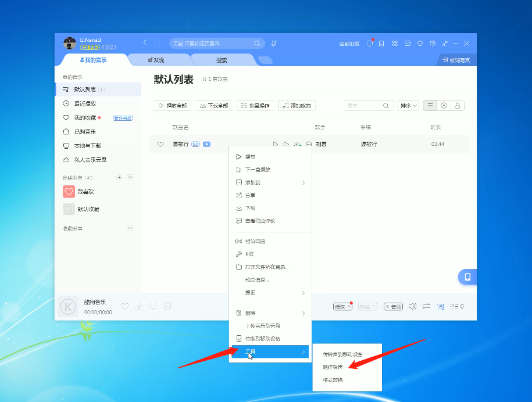The image size is (532, 402).
Task: Open the 默认收藏 playlist
Action: [88, 209]
